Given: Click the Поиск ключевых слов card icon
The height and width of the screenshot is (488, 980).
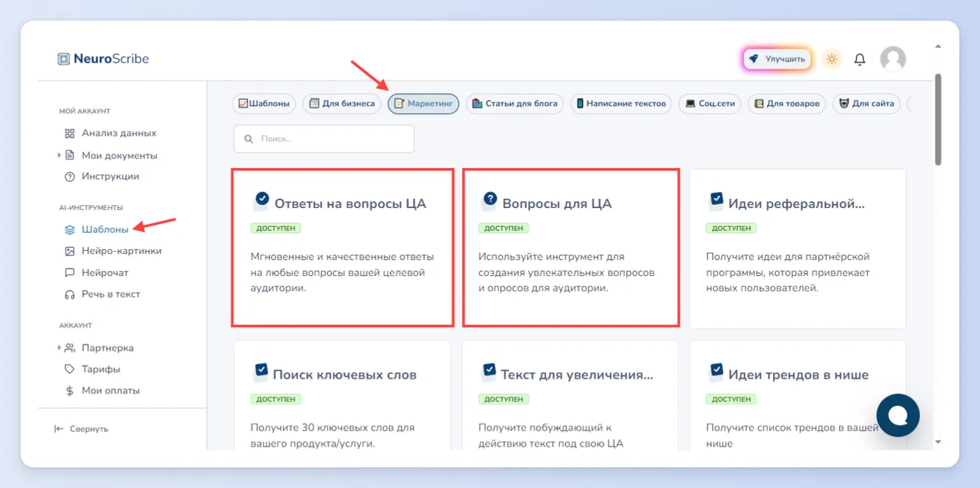Looking at the screenshot, I should (260, 372).
